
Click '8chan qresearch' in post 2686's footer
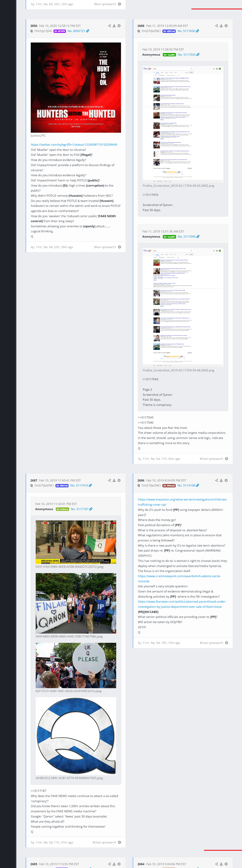(x=211, y=643)
